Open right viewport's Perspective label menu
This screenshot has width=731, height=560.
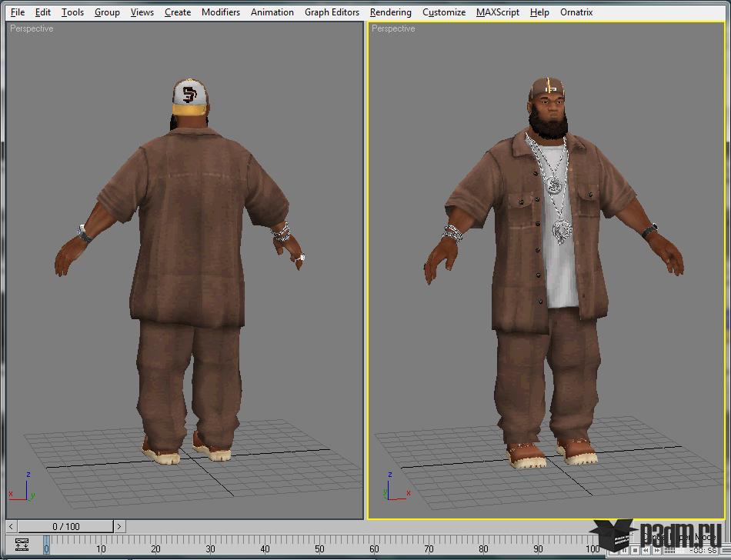pos(393,28)
